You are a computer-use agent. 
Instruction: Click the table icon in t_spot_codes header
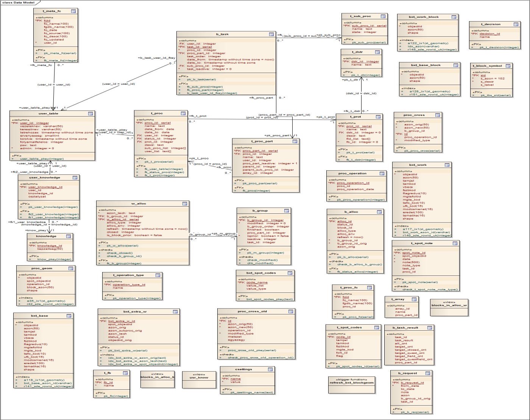(x=377, y=328)
